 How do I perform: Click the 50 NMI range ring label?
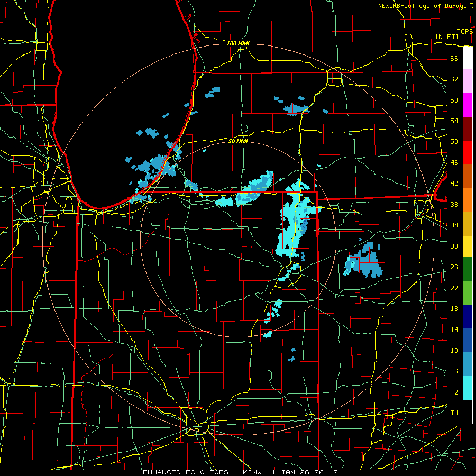click(x=239, y=141)
